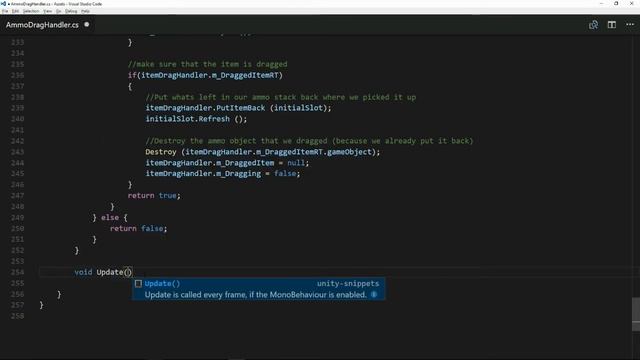Open the Help menu
Viewport: 640px width, 360px height.
[85, 11]
